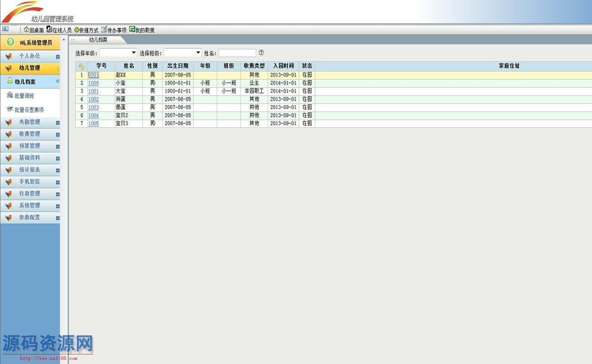The height and width of the screenshot is (364, 592).
Task: Open 待办事项 to-do icon
Action: [x=104, y=30]
